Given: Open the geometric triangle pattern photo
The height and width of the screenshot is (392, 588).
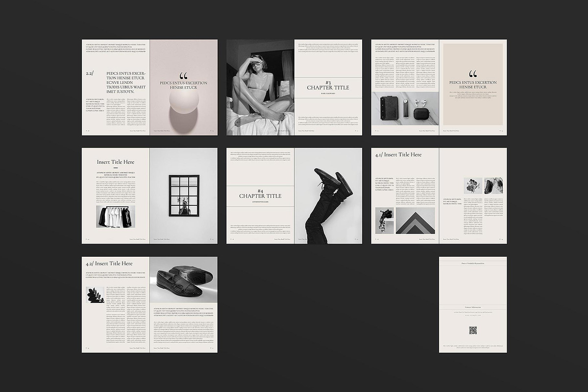Looking at the screenshot, I should [415, 220].
